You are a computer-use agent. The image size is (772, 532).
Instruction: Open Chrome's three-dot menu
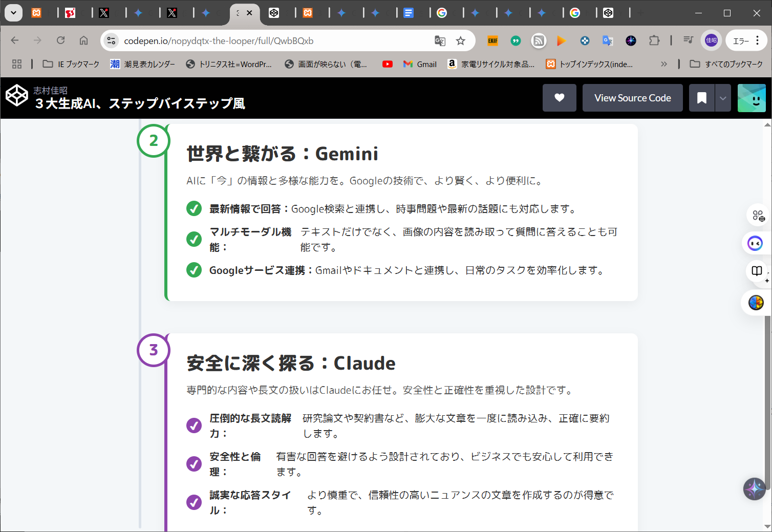pos(758,40)
